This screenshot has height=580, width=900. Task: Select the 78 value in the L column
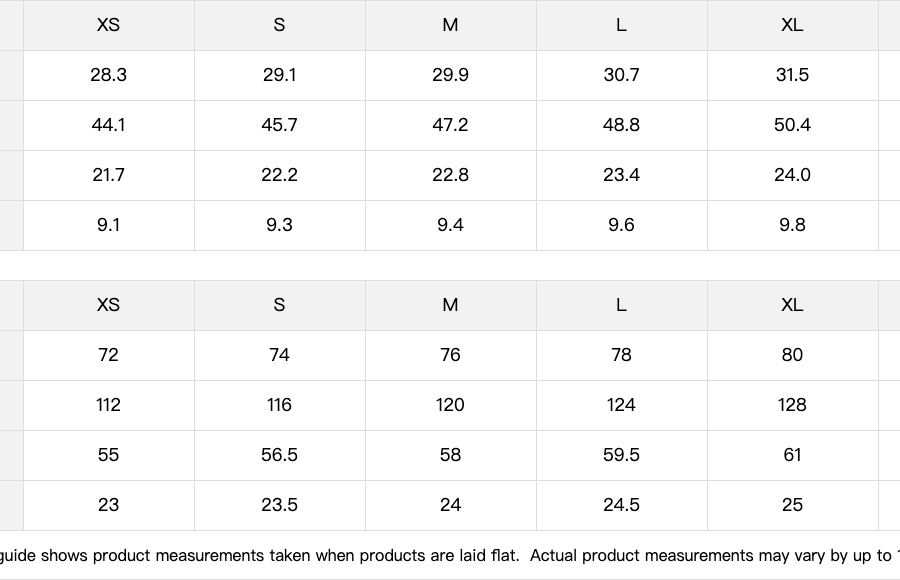(622, 355)
